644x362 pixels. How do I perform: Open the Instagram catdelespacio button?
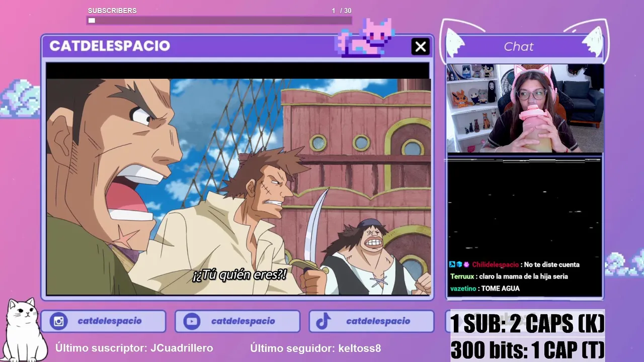click(103, 321)
